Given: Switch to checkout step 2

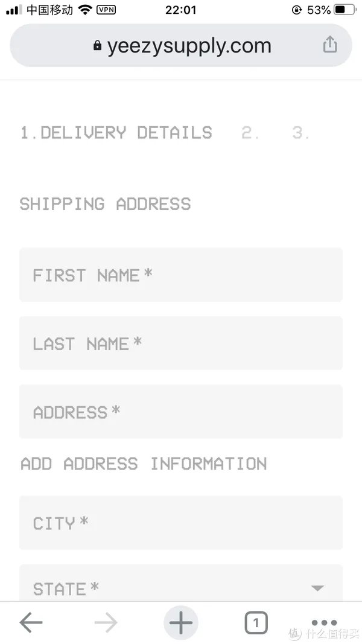Looking at the screenshot, I should click(x=250, y=133).
